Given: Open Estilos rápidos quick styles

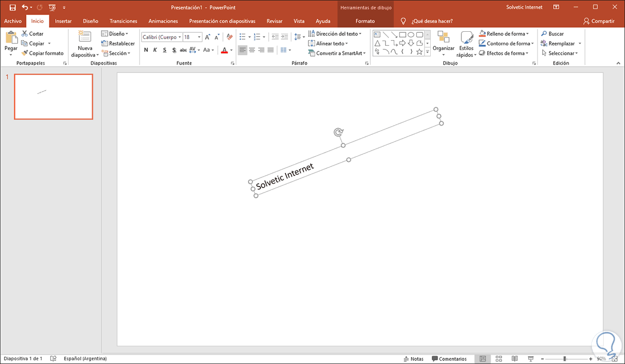Looking at the screenshot, I should (466, 44).
